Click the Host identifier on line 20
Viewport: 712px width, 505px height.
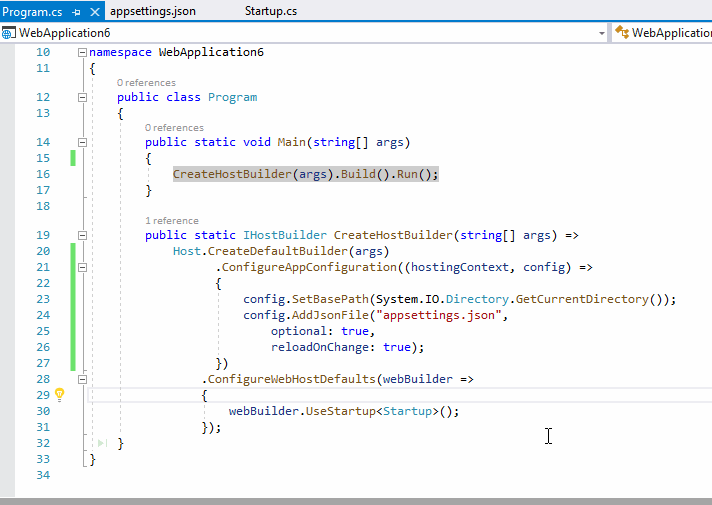[187, 251]
